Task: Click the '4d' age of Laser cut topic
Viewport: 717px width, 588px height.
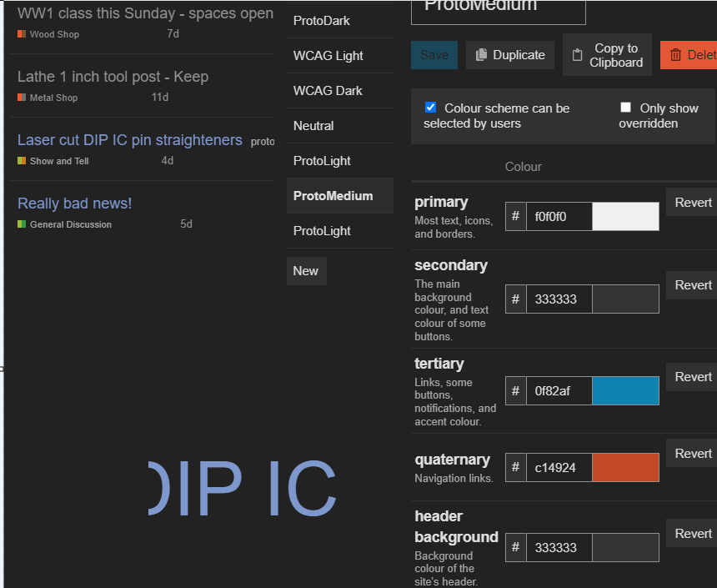Action: (168, 161)
